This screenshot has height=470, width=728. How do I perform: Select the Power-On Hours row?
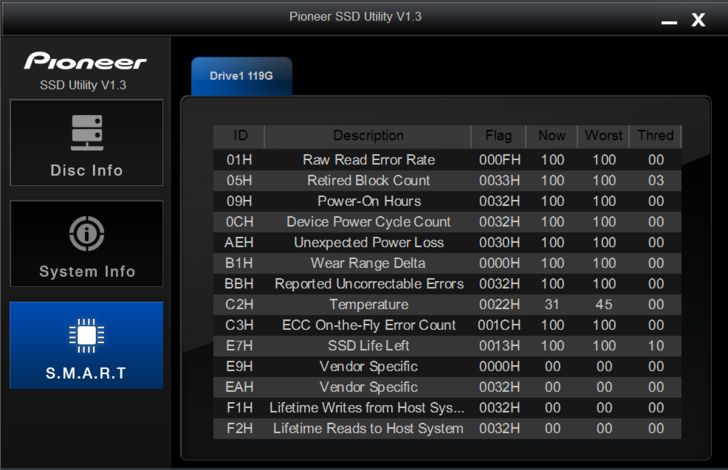(447, 201)
